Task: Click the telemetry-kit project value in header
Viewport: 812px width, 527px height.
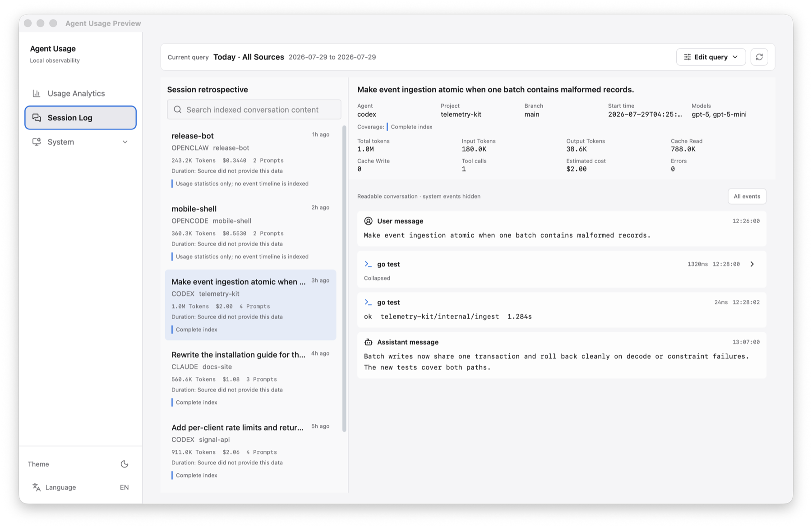Action: point(461,115)
